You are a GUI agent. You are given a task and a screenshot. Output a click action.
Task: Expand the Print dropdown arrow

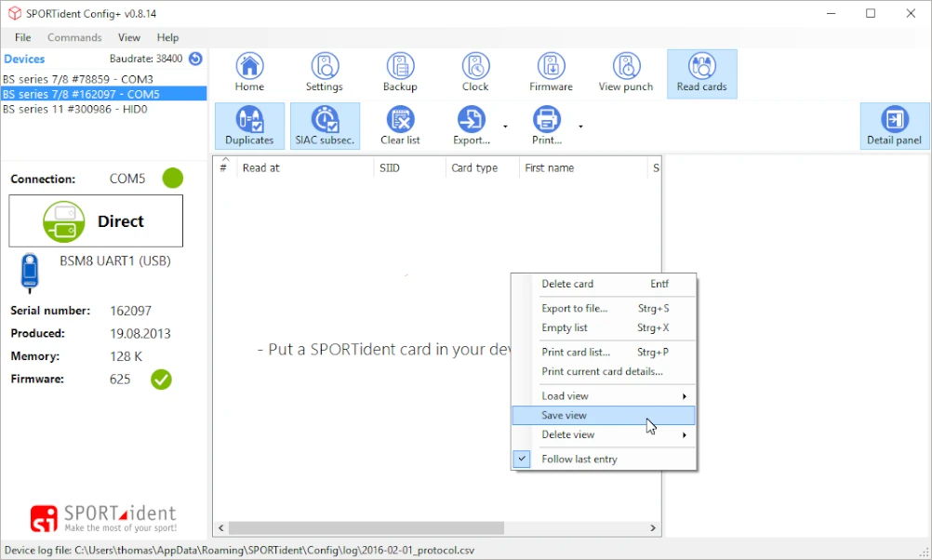point(580,127)
